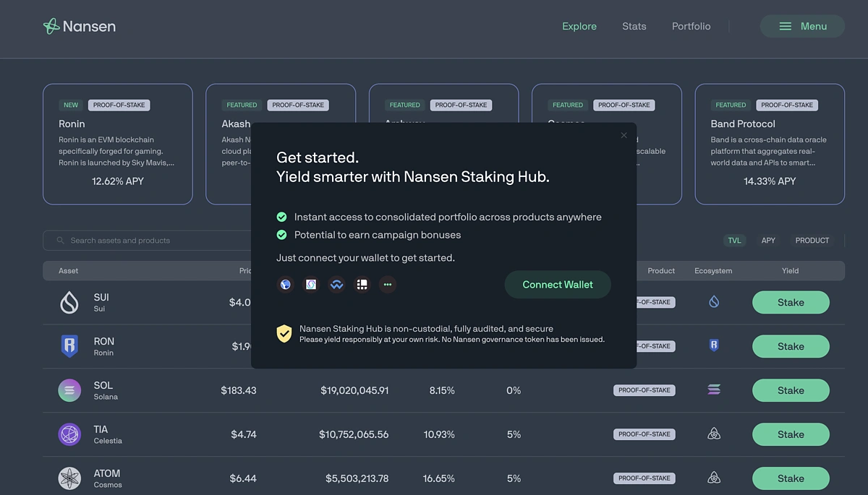Click the Connect Wallet button
Viewport: 868px width, 495px height.
point(558,285)
